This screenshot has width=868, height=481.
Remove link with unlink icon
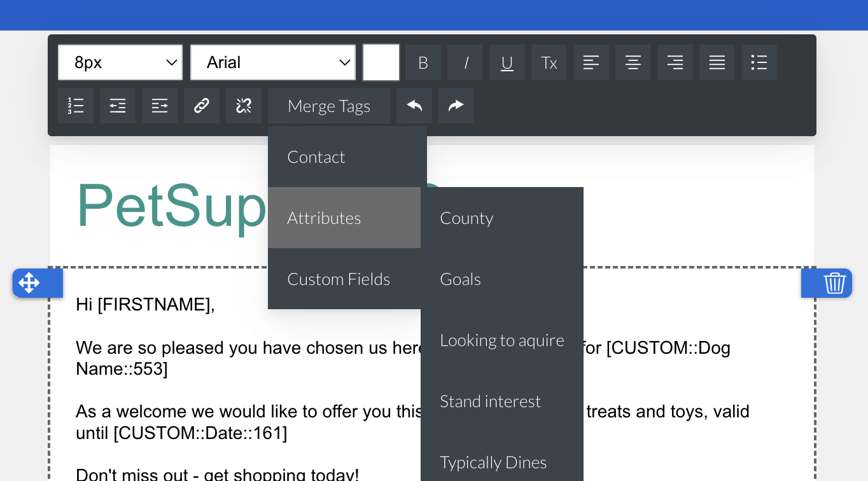[244, 106]
